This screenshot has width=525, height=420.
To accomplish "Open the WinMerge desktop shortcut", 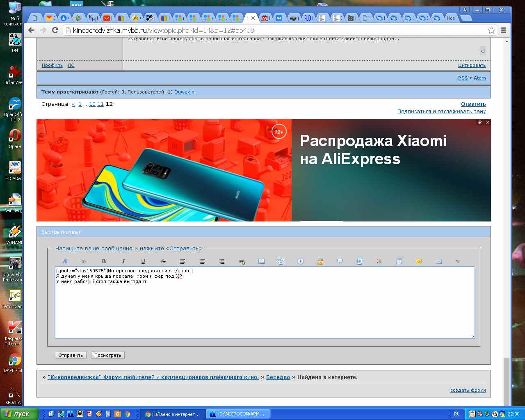I will tap(14, 203).
